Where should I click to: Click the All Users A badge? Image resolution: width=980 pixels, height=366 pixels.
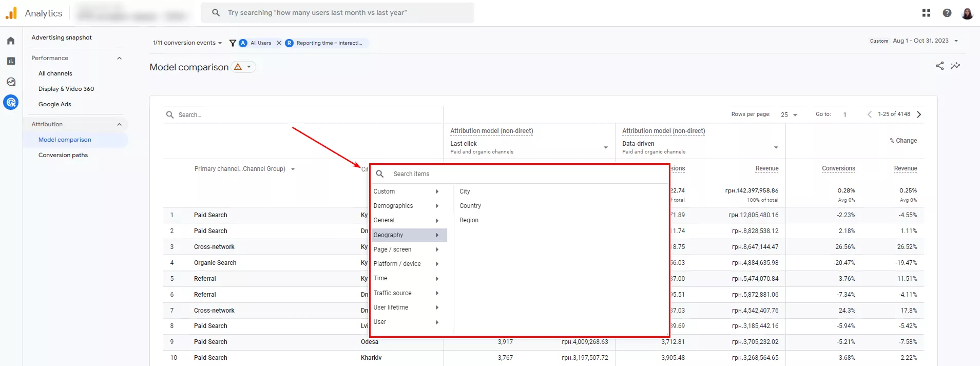(x=243, y=43)
